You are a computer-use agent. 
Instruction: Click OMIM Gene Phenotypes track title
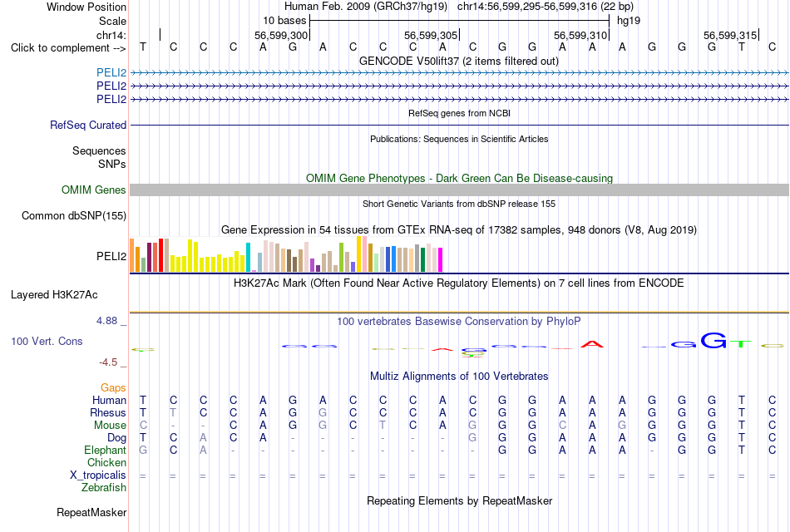(459, 179)
